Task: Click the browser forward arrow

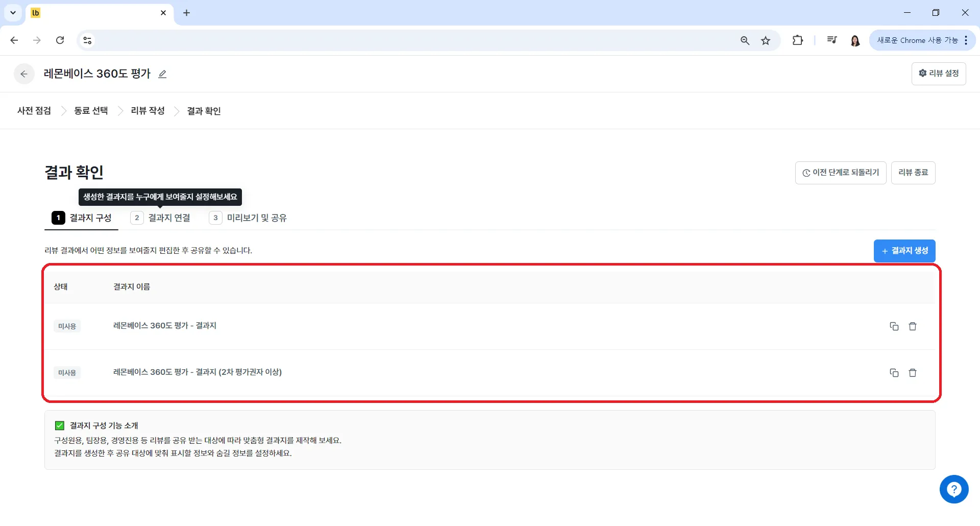Action: (37, 40)
